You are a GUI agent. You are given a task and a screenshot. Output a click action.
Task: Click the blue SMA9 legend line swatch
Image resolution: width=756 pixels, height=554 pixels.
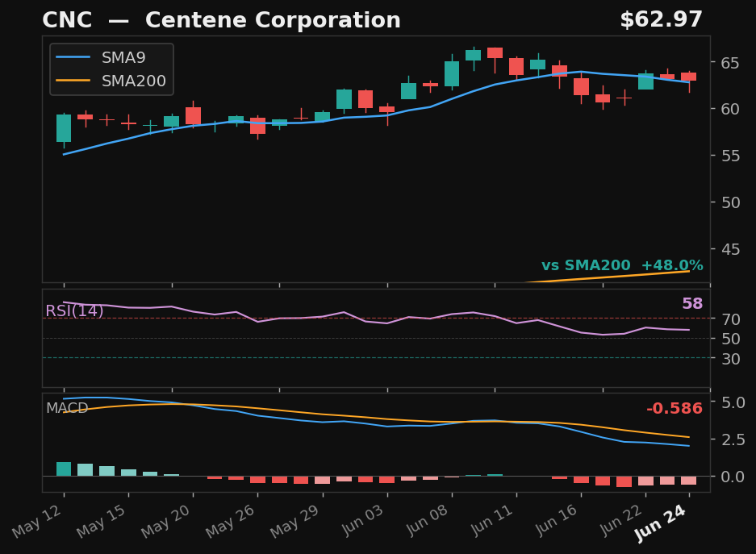pyautogui.click(x=73, y=57)
